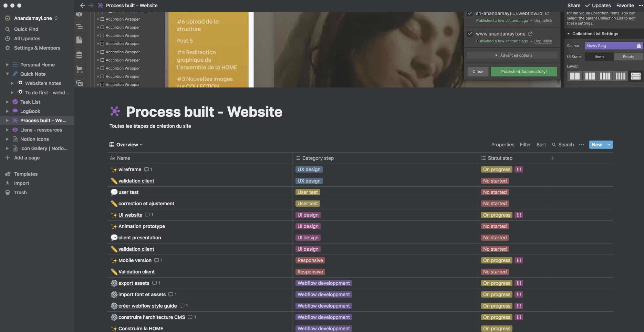Screen dimensions: 644x332
Task: Click the All Updates clock icon
Action: coord(8,39)
